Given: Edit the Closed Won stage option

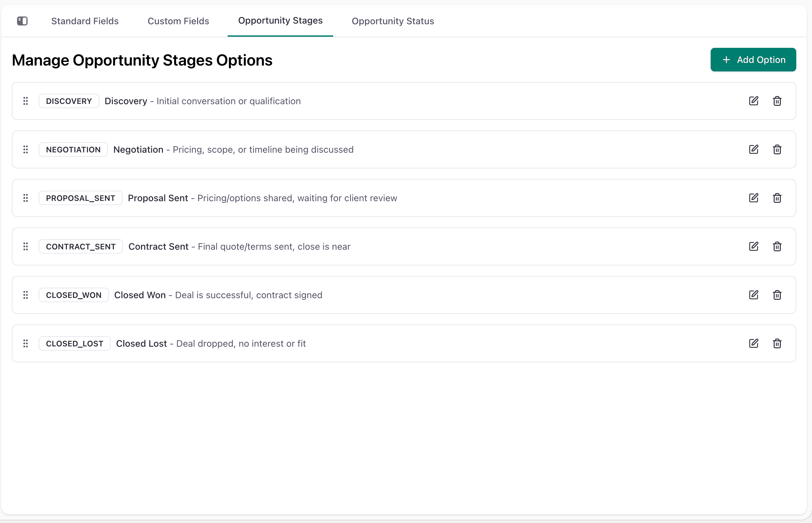Looking at the screenshot, I should point(754,295).
